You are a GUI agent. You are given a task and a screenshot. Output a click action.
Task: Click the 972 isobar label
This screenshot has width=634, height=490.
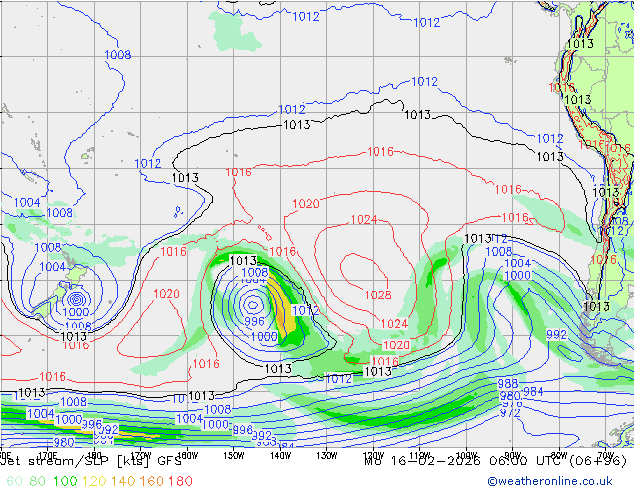(x=510, y=413)
